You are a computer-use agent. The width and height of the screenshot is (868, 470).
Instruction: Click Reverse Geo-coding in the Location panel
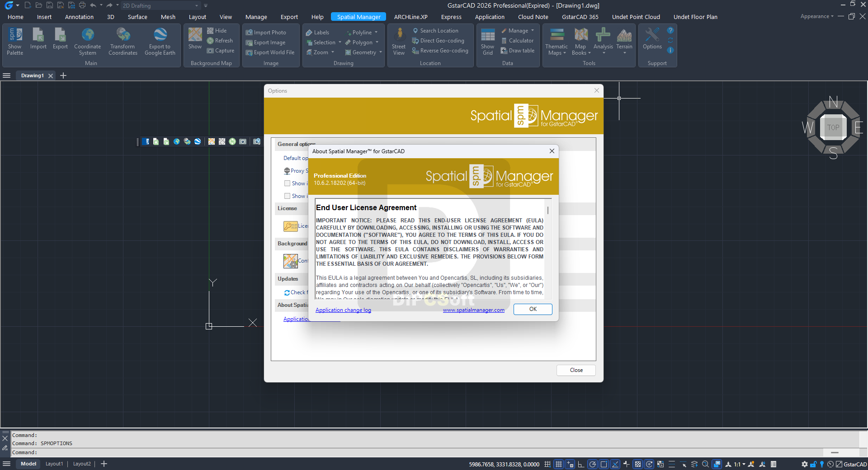click(x=440, y=51)
